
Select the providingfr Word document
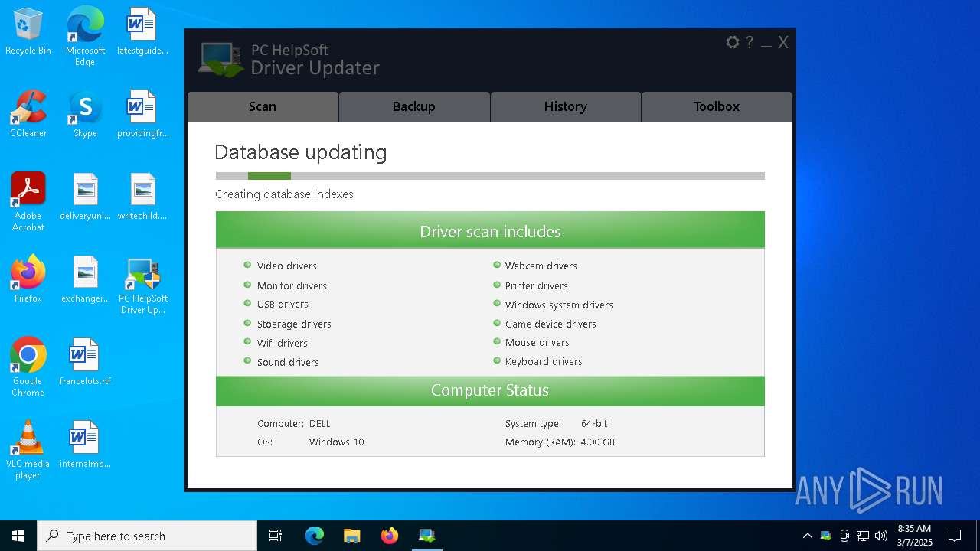point(142,115)
